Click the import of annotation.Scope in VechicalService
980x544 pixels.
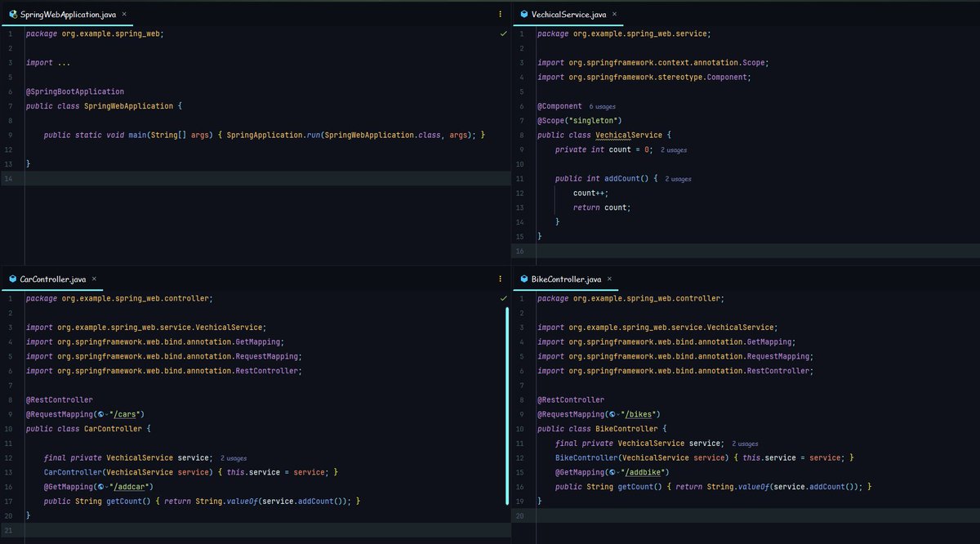pos(653,63)
